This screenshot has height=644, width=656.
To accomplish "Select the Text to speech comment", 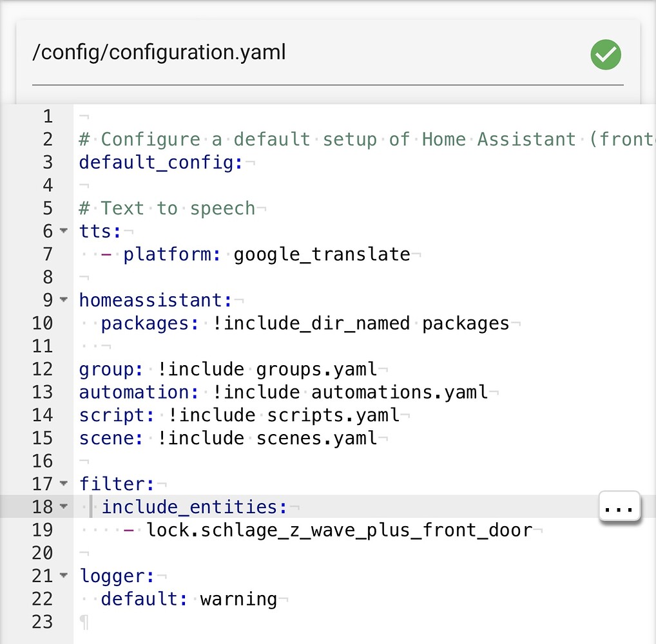I will (x=168, y=208).
